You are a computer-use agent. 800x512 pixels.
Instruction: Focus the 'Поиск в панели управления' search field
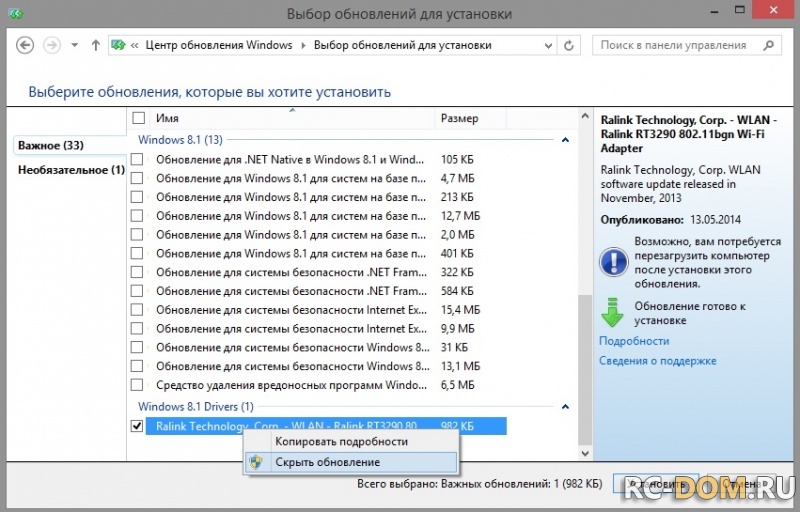coord(686,45)
